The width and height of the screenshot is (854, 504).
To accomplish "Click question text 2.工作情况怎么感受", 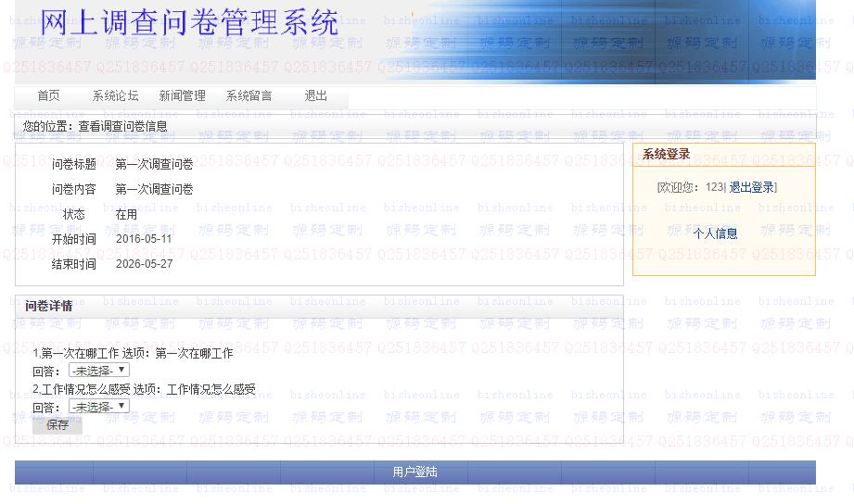I will point(82,389).
